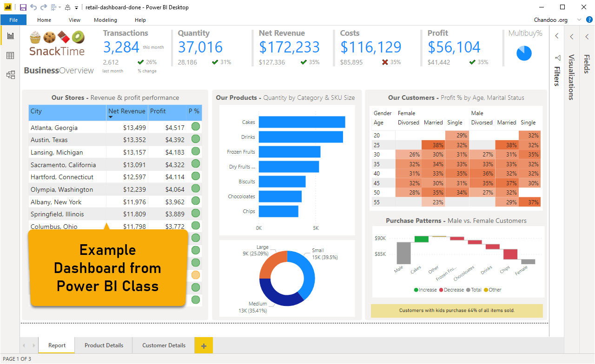Click the Total legend swatch
The image size is (595, 364).
[468, 290]
